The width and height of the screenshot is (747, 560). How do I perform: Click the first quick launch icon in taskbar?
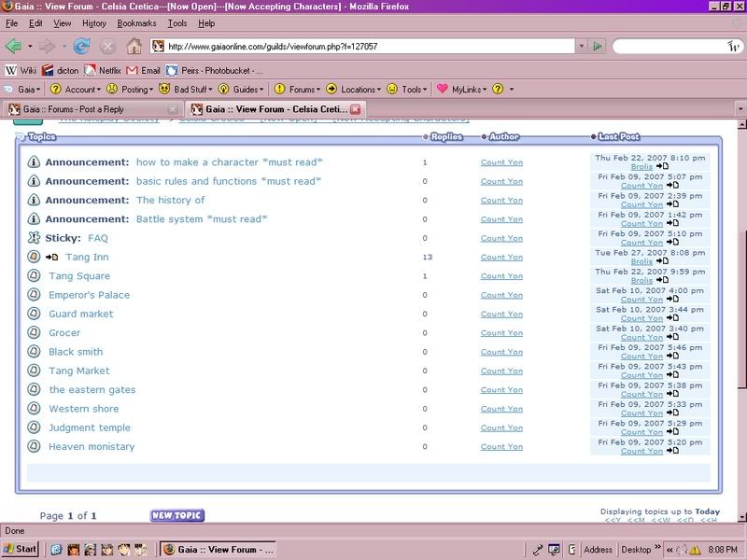point(56,550)
